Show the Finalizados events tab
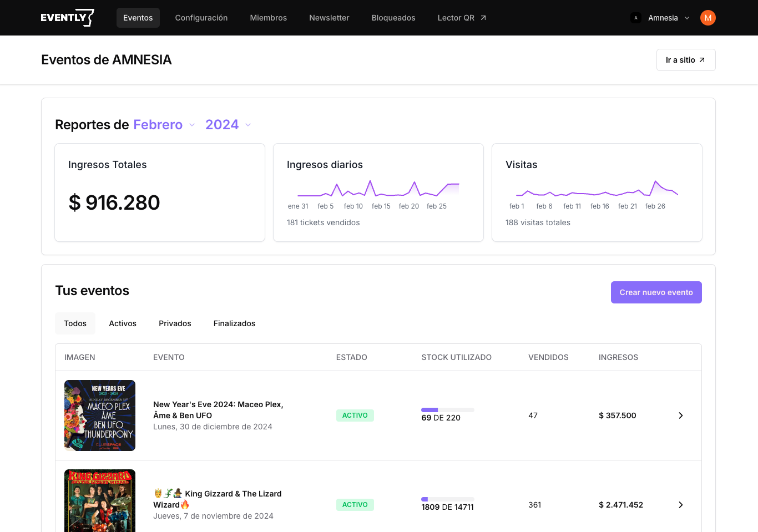The image size is (758, 532). click(234, 323)
